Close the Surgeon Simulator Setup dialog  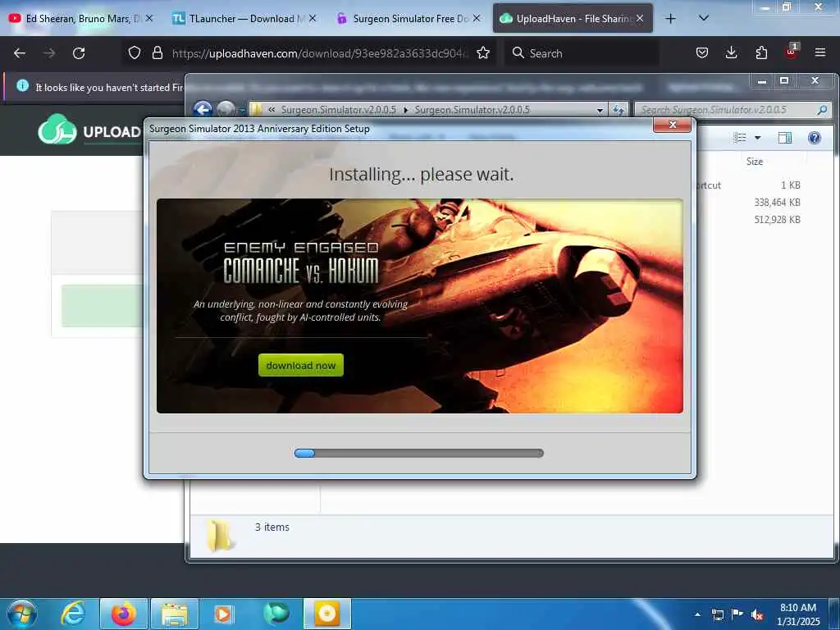[673, 125]
